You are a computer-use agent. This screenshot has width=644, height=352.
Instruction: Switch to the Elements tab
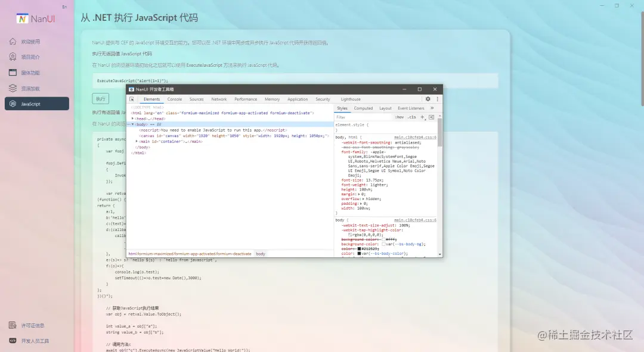click(151, 99)
